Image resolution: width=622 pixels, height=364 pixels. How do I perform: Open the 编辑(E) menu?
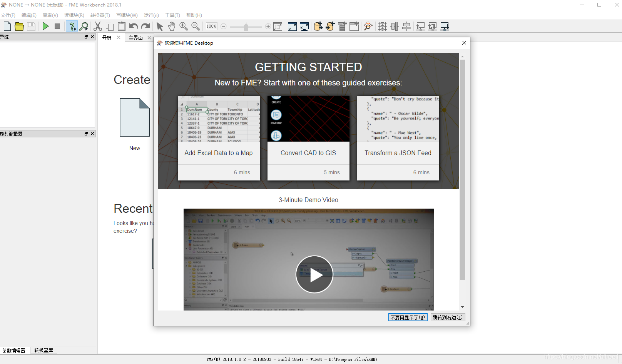29,15
